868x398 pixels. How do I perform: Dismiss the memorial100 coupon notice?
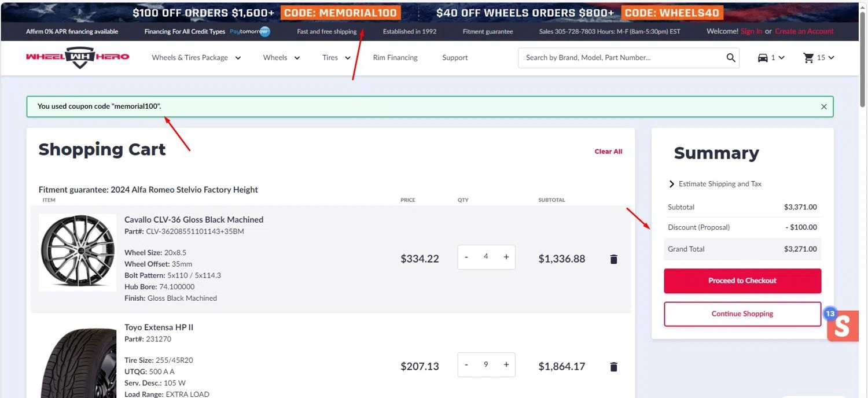point(823,106)
